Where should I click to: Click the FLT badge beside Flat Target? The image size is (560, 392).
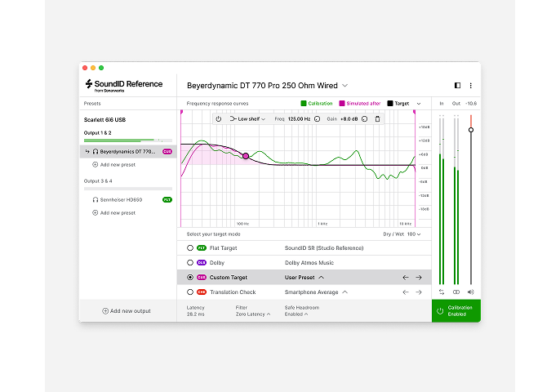[x=202, y=248]
